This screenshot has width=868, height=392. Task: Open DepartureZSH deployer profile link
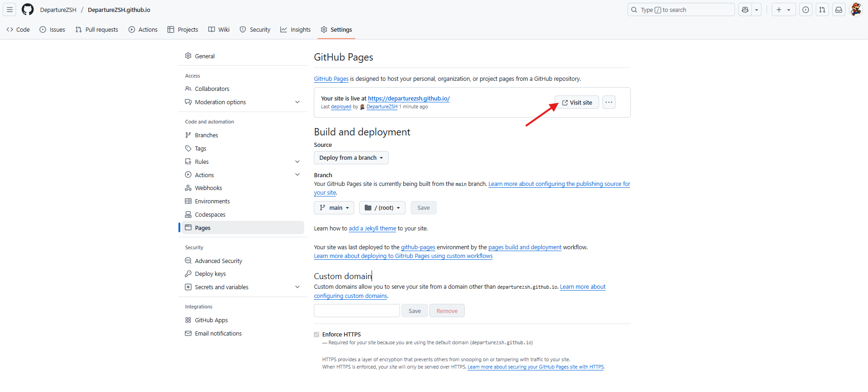[x=382, y=106]
